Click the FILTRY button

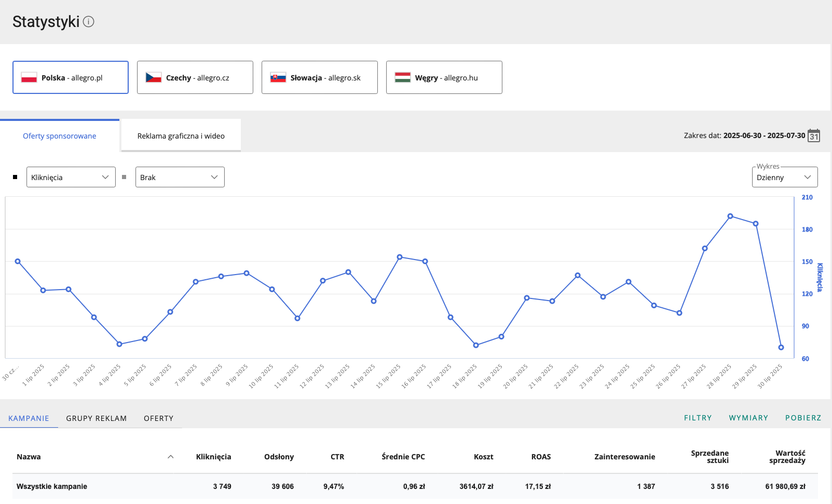698,418
